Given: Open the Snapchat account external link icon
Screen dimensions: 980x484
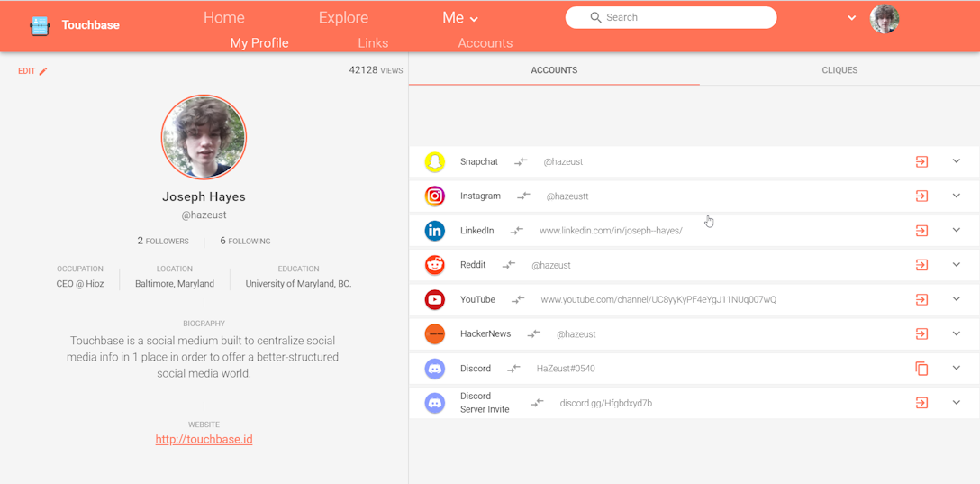Looking at the screenshot, I should (x=921, y=162).
